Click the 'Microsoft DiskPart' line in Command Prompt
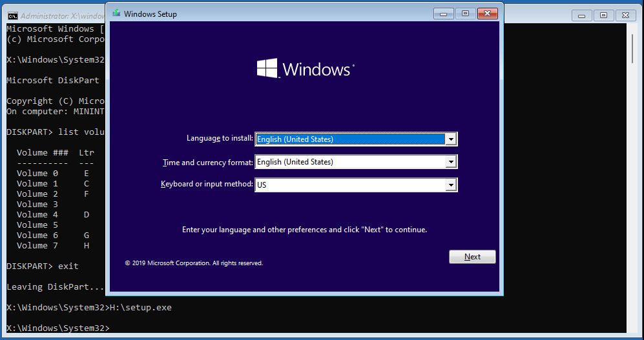Screen dimensions: 644x340 coord(53,81)
